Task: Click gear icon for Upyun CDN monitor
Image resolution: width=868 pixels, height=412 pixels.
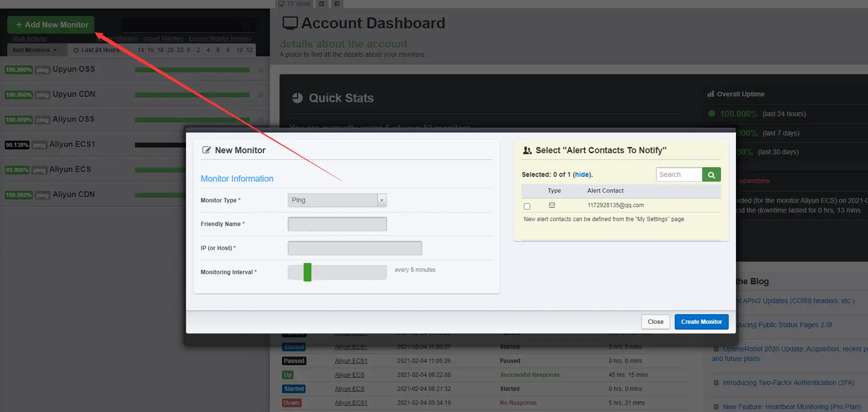Action: 261,95
